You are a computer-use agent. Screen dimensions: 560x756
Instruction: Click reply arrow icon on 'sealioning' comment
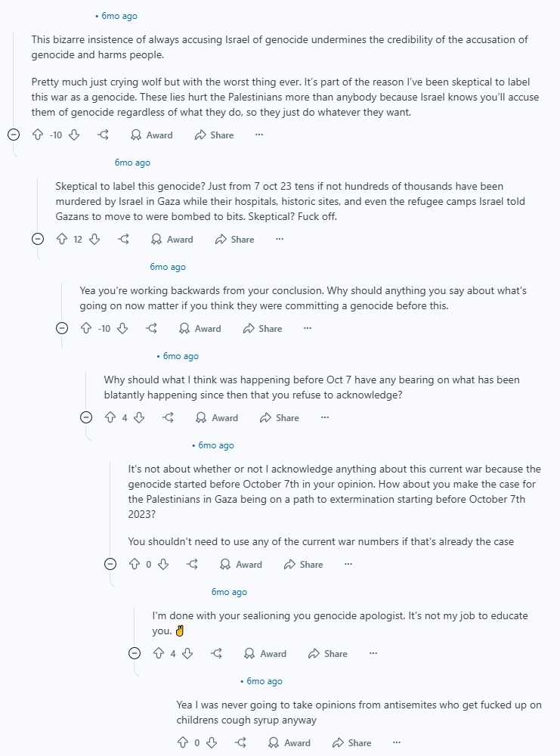[x=217, y=654]
